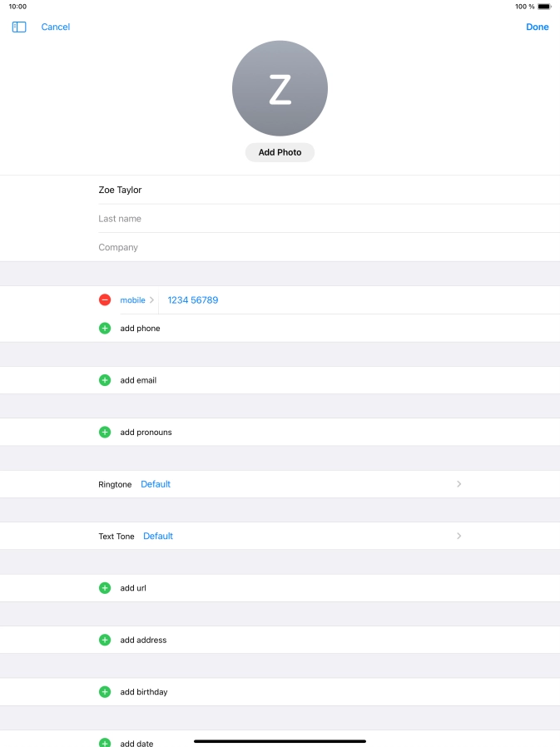Image resolution: width=560 pixels, height=747 pixels.
Task: Toggle the sidebar panel icon
Action: coord(19,27)
